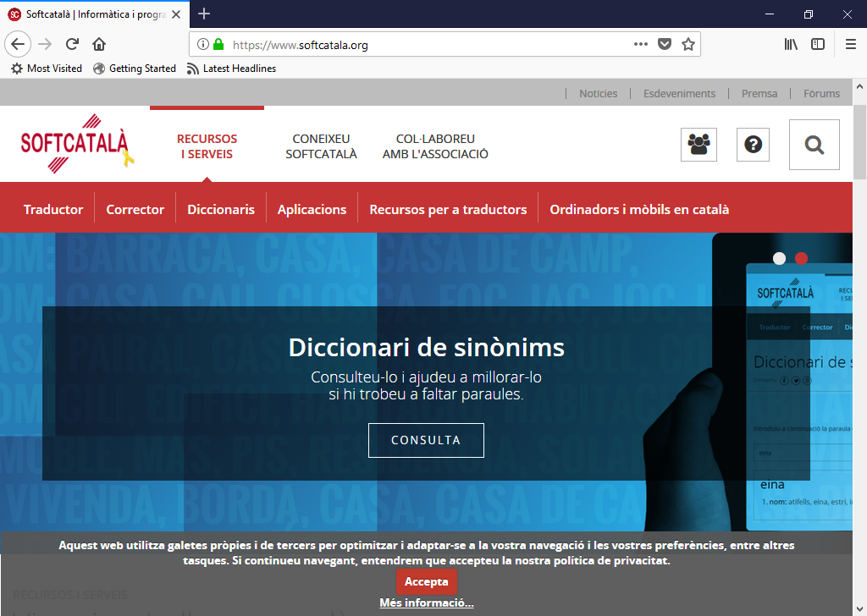Select the Softcatalà browser tab

pyautogui.click(x=95, y=14)
